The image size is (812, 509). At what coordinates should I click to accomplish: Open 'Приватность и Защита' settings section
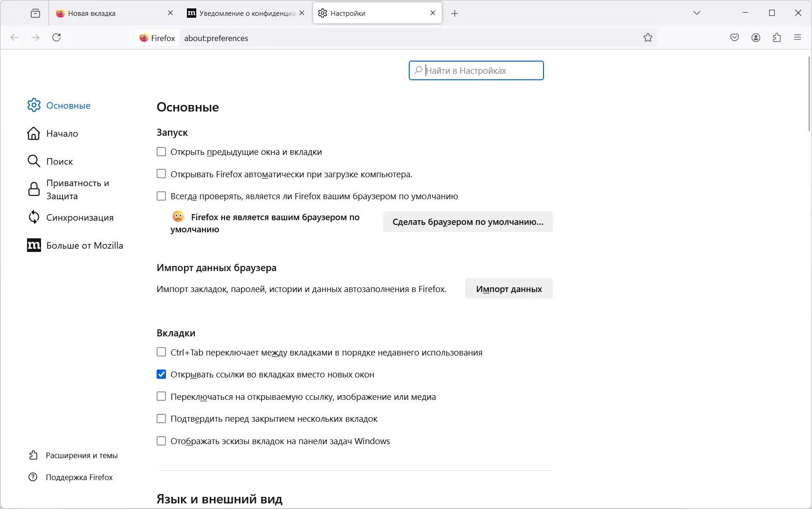77,189
